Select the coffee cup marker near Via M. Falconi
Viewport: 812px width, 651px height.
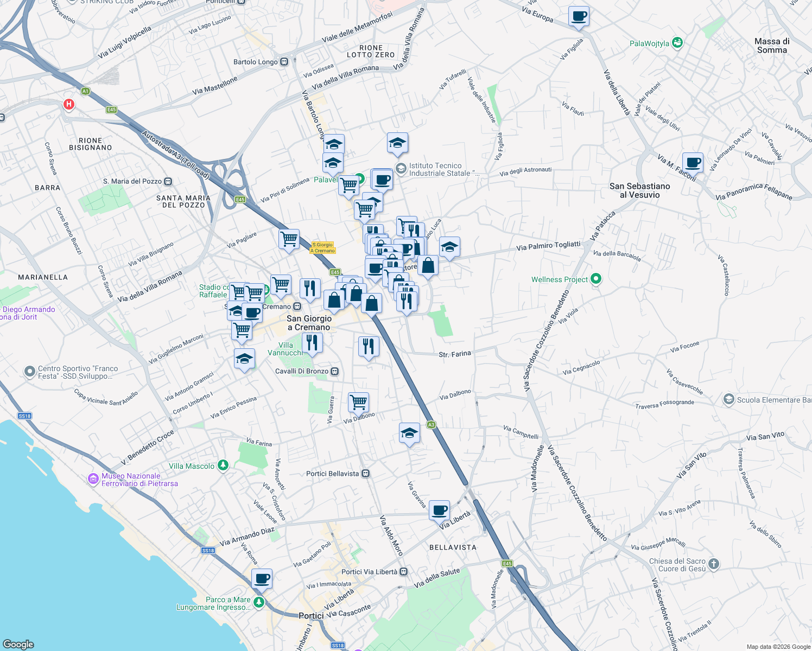point(693,162)
